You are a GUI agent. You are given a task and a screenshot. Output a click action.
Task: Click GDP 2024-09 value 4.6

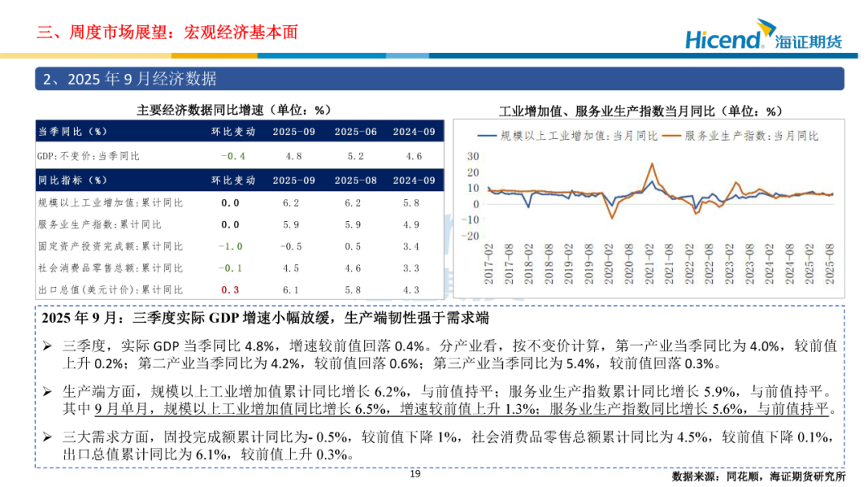(x=414, y=156)
